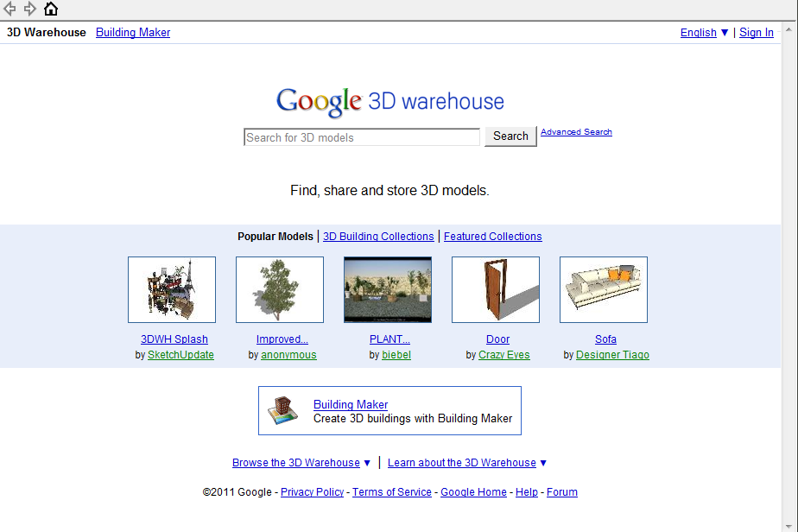The image size is (798, 532).
Task: Click the Building Maker house icon
Action: 283,410
